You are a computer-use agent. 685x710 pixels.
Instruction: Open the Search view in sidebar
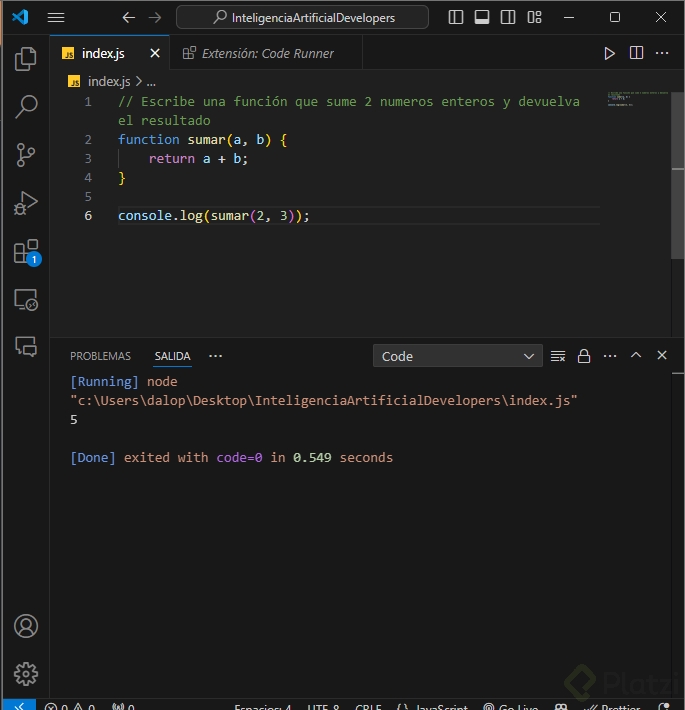(x=26, y=106)
